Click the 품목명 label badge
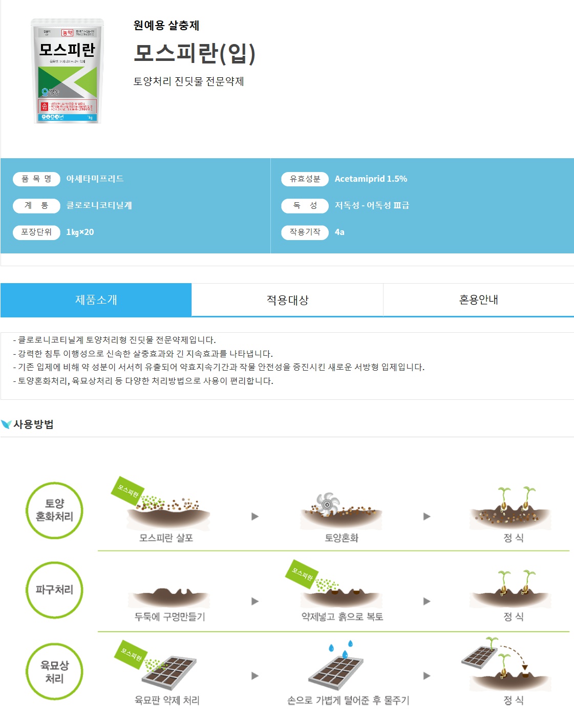The image size is (574, 728). 36,179
